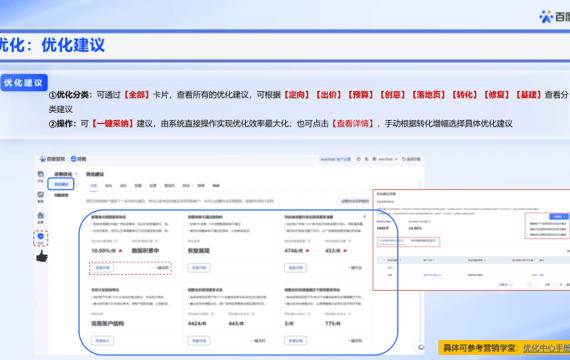
Task: Click the monitor-shaped icon in left sidebar
Action: click(40, 195)
